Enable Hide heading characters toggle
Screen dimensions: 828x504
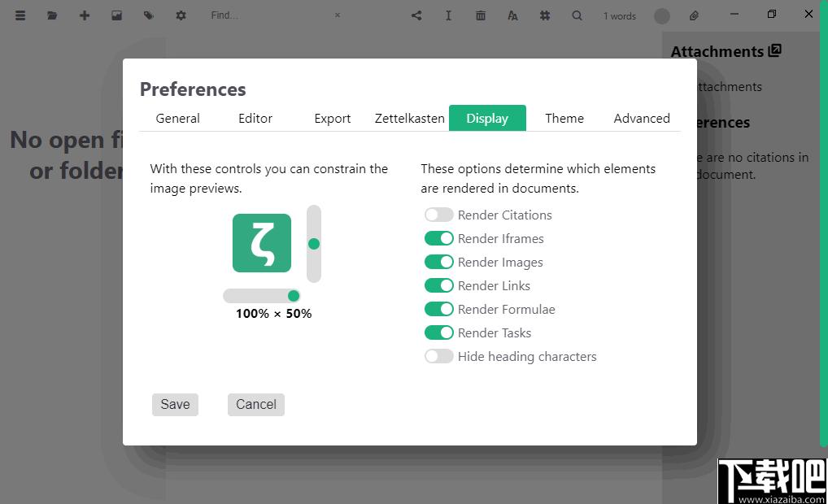439,356
